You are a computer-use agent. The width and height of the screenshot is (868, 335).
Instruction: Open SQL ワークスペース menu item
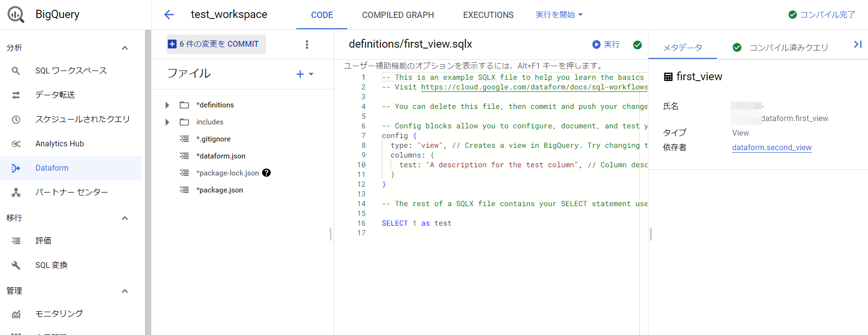coord(71,71)
